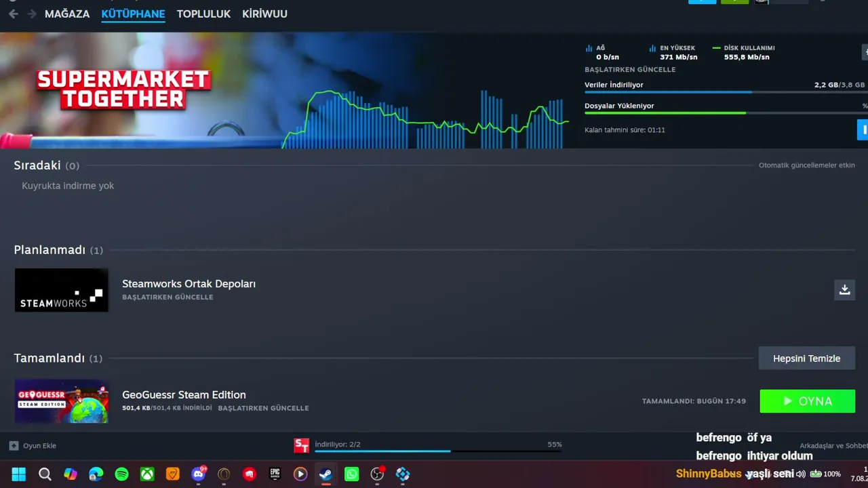Click the EN YÜKSEK peak speed stat
Screen dimensions: 868x488
(673, 53)
